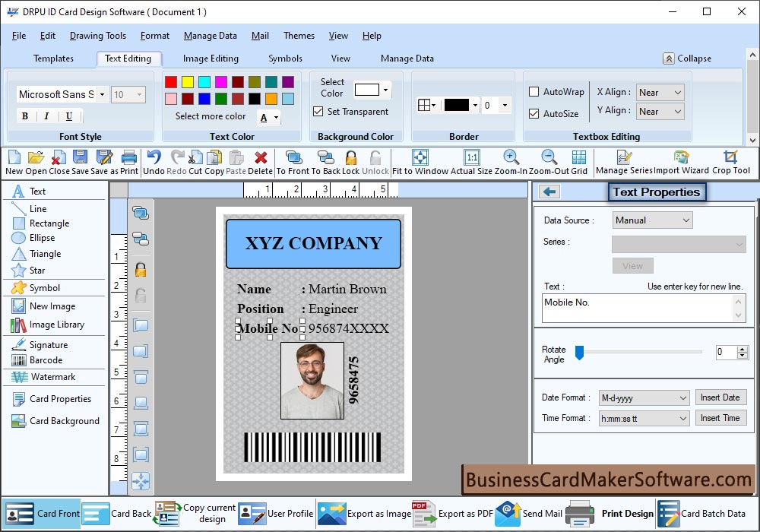Screen dimensions: 760x532
Task: Toggle the Set Transparent checkbox
Action: (x=318, y=112)
